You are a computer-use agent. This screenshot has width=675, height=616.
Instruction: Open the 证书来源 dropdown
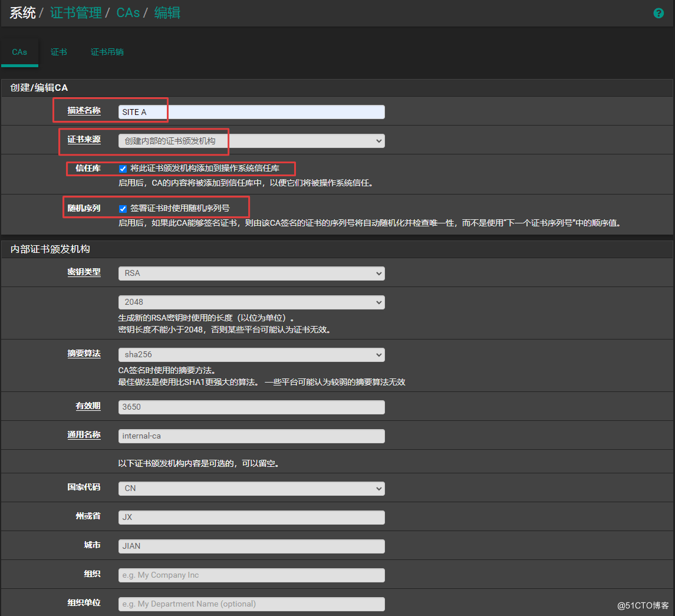point(251,141)
